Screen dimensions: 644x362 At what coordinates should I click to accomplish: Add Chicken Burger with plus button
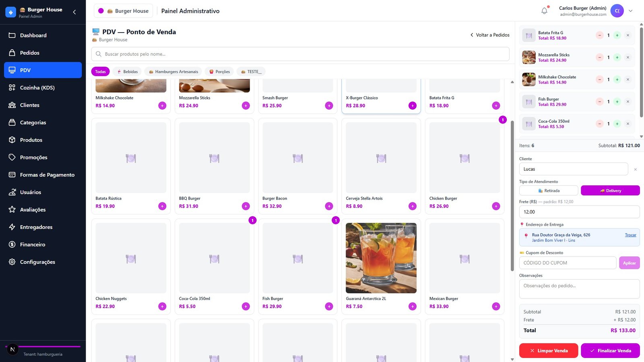pos(496,206)
